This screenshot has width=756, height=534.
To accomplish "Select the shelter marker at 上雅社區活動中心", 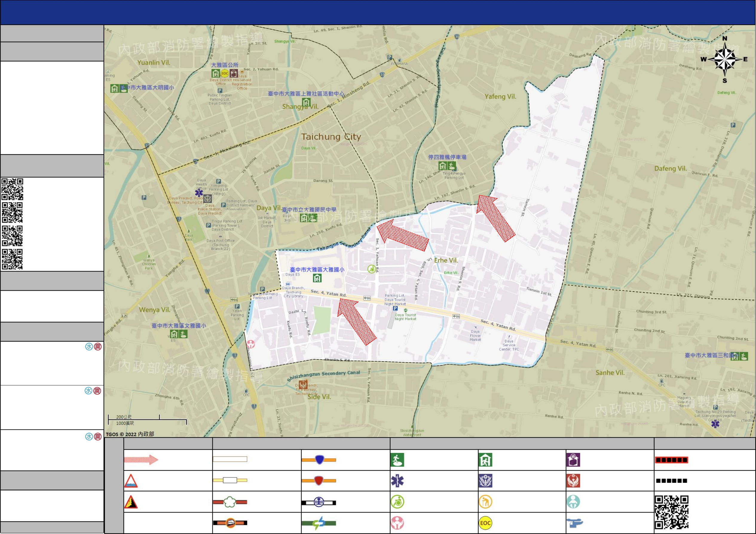I will [x=306, y=102].
